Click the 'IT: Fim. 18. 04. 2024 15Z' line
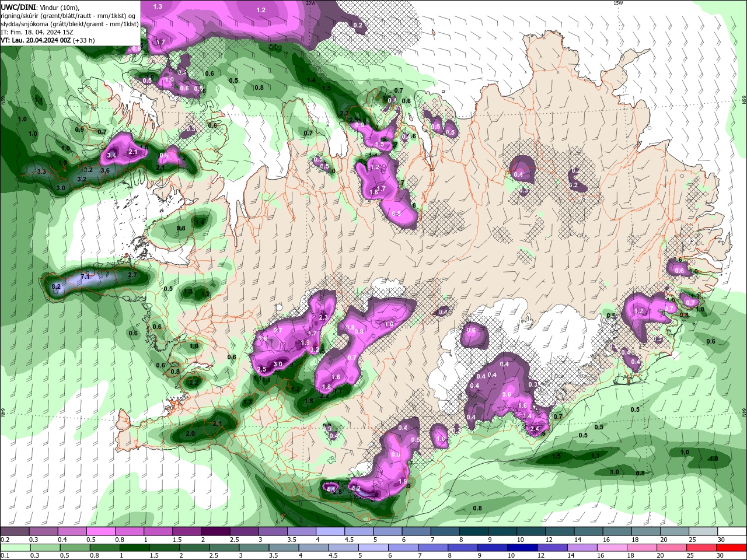Screen dimensions: 747x560 pos(36,32)
